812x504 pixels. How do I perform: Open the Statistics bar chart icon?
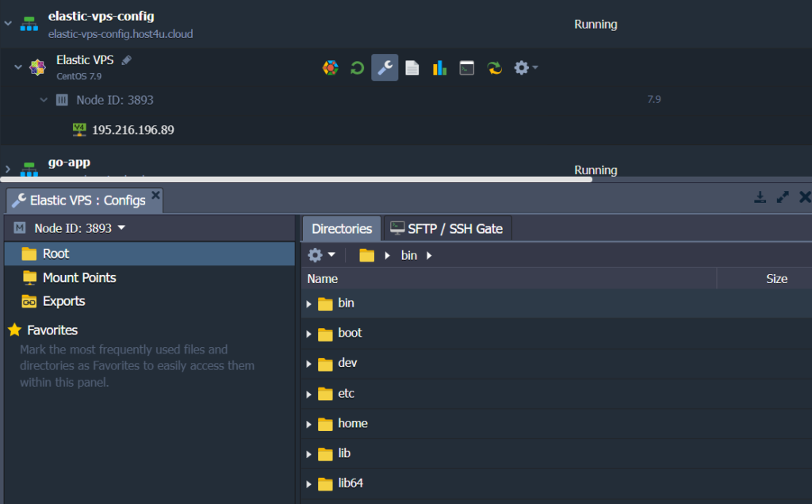(439, 68)
